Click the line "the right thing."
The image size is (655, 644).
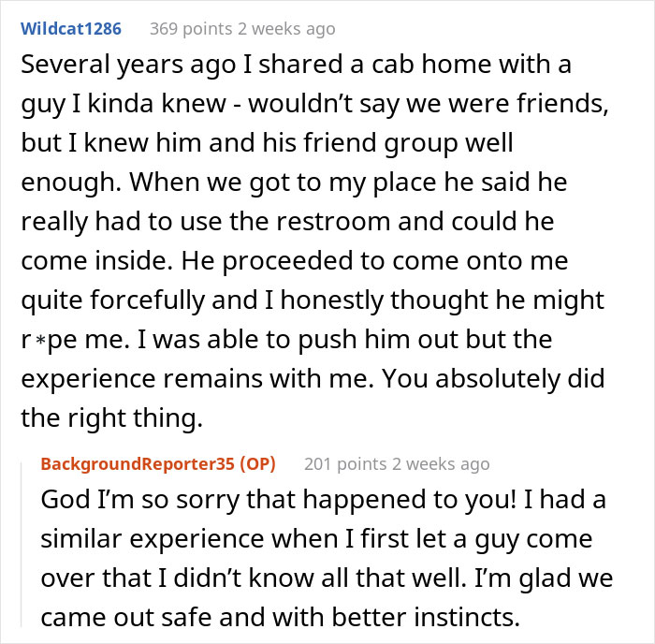[x=111, y=417]
